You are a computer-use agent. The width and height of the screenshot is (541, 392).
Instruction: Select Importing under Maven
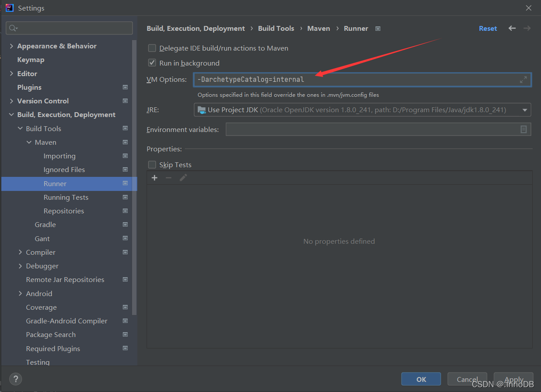(59, 156)
